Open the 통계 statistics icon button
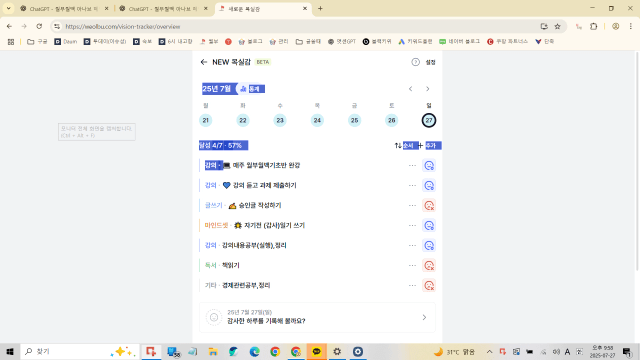 [x=243, y=89]
